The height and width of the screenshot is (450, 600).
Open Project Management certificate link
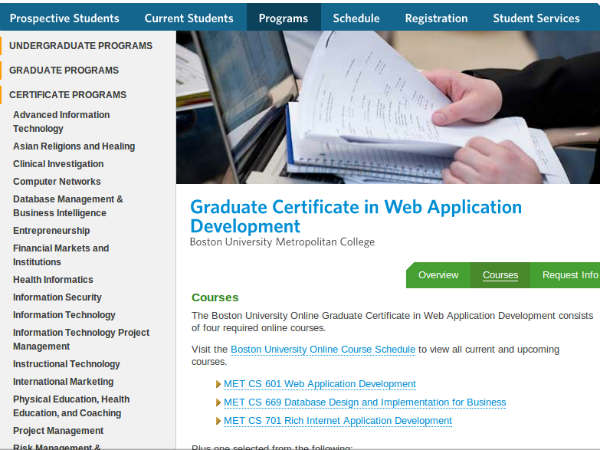point(58,430)
